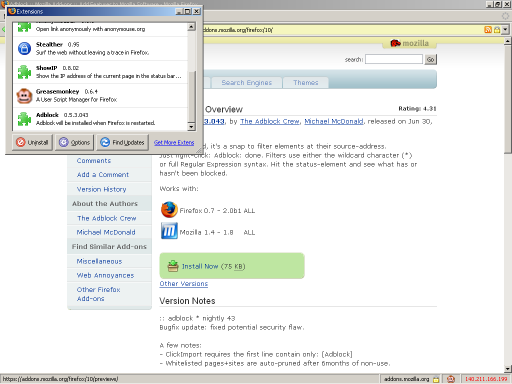Click the Rating: 4.31 text
The image size is (512, 384).
[x=417, y=109]
